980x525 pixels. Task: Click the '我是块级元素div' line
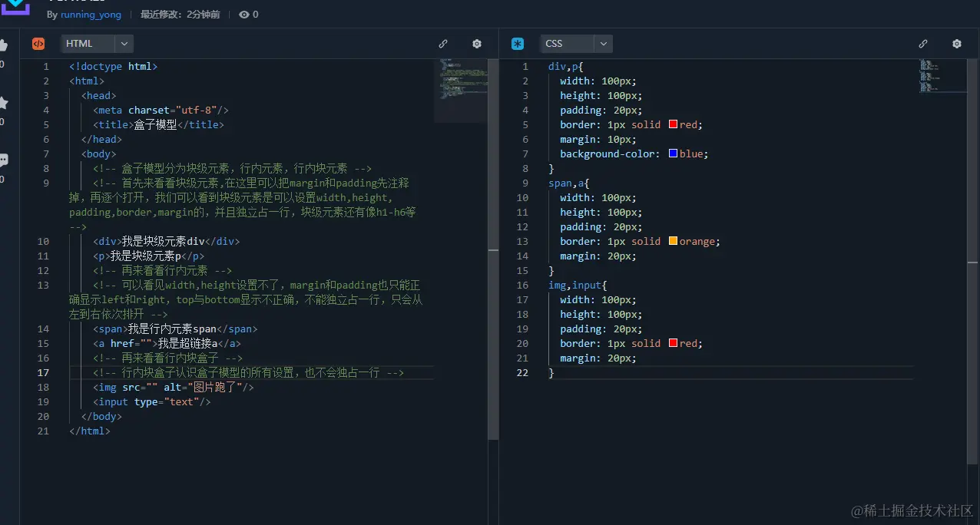point(166,241)
